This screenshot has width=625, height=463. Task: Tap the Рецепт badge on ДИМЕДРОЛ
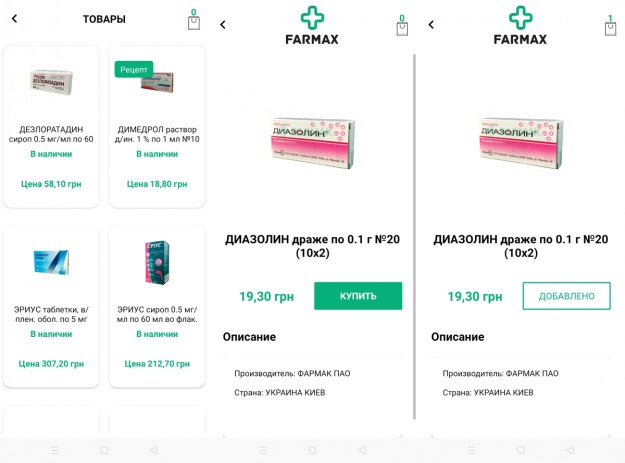tap(134, 69)
